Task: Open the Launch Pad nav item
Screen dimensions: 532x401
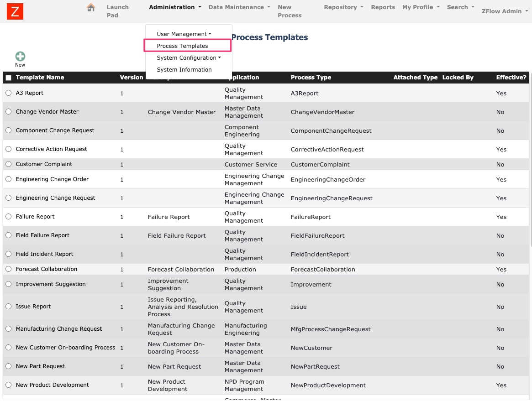Action: point(117,11)
